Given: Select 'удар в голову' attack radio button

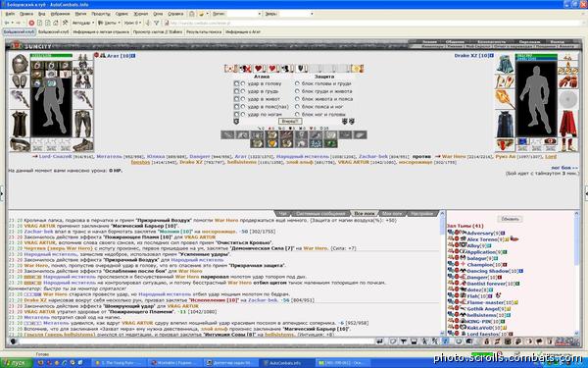Looking at the screenshot, I should click(x=243, y=83).
